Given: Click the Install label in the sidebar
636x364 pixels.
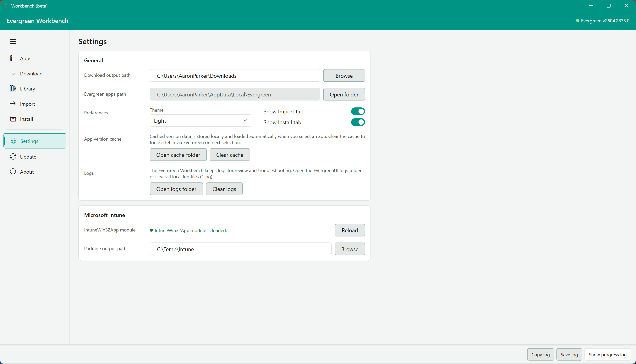Looking at the screenshot, I should pyautogui.click(x=26, y=119).
